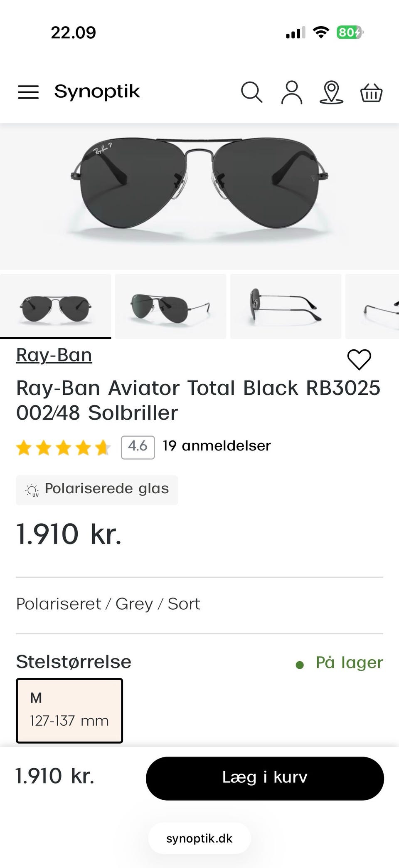Select frame size M 127-137 mm

69,710
